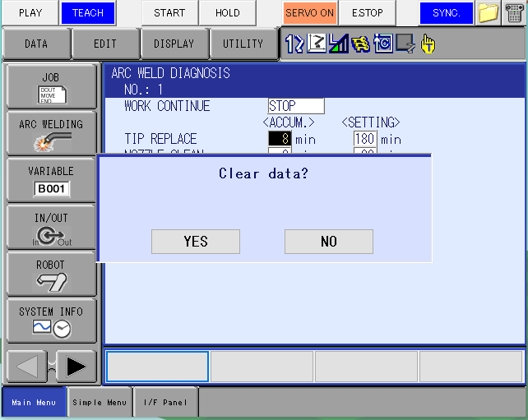Open the VARIABLE B001 menu
The width and height of the screenshot is (528, 420).
pyautogui.click(x=51, y=180)
